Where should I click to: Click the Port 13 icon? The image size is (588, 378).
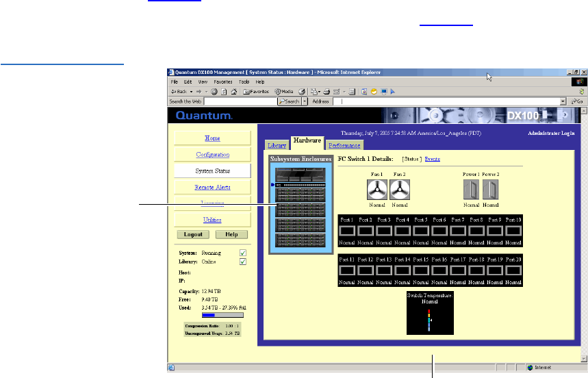(384, 270)
